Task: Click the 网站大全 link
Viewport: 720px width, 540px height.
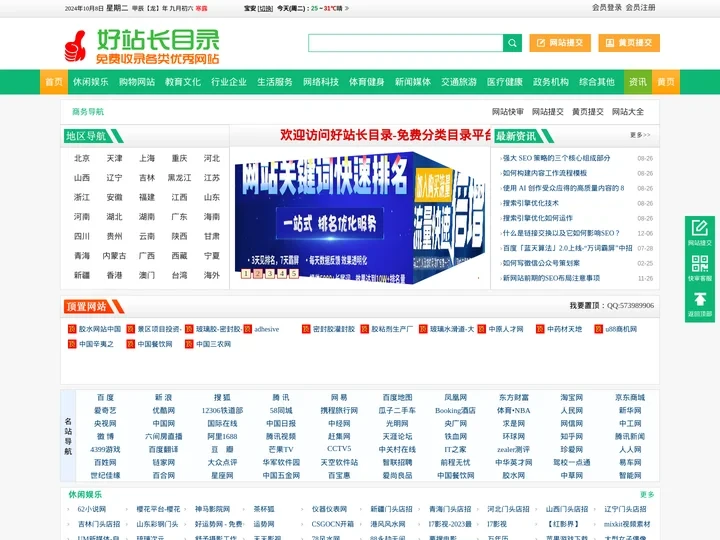Action: point(628,112)
